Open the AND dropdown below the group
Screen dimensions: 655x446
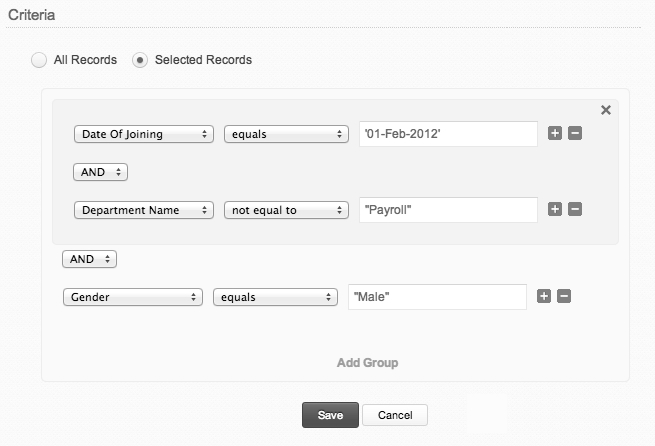click(89, 259)
